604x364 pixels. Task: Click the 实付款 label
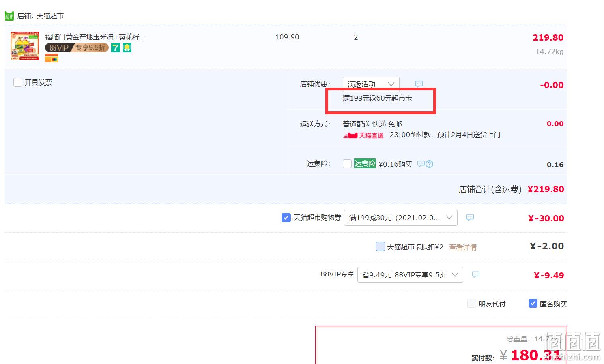(483, 358)
